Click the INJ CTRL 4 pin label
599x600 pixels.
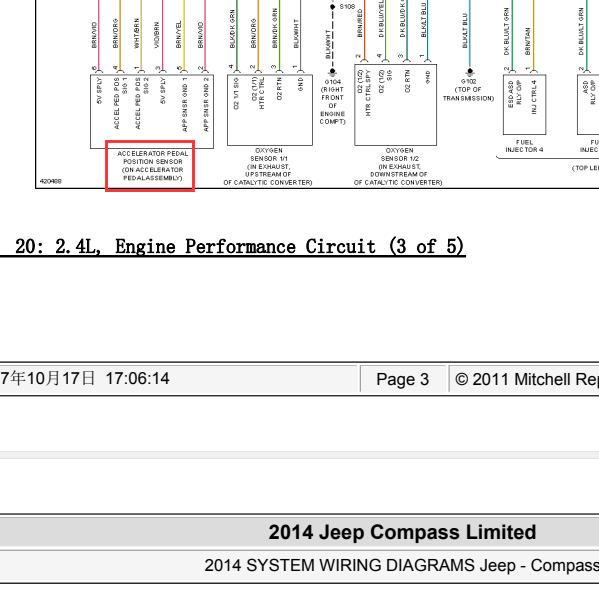point(534,97)
